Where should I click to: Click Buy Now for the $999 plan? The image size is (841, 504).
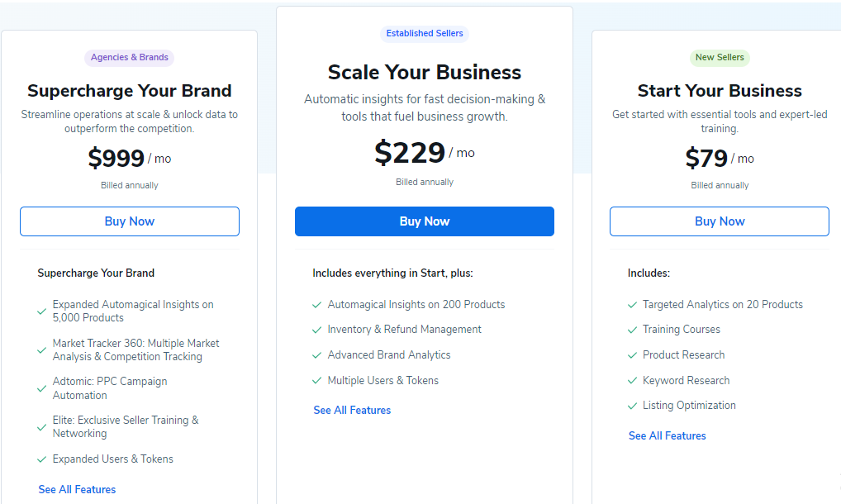(x=130, y=221)
